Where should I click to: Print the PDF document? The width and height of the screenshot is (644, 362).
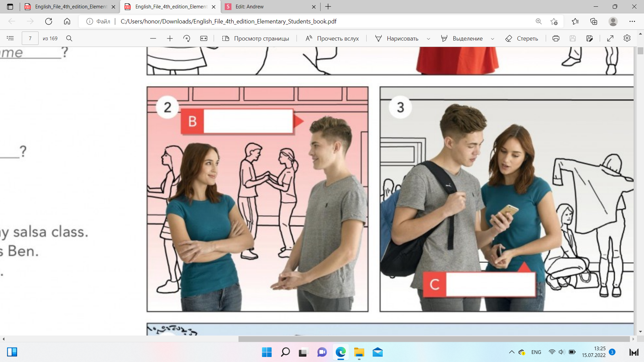pos(556,39)
